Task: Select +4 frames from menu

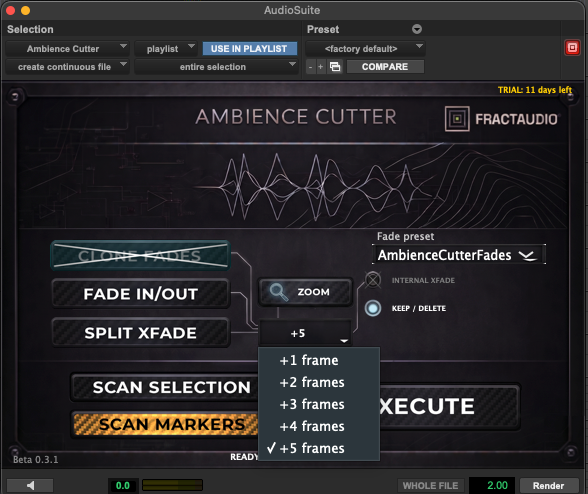Action: [319, 426]
